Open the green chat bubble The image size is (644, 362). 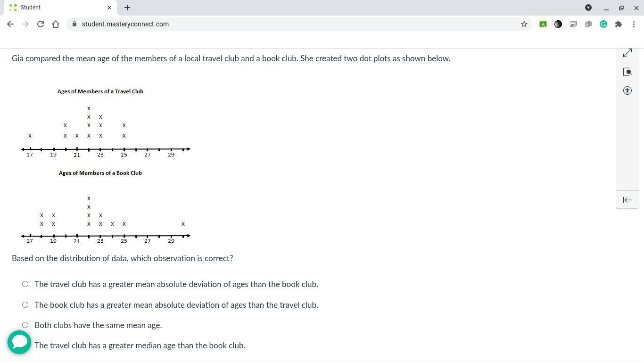click(19, 342)
